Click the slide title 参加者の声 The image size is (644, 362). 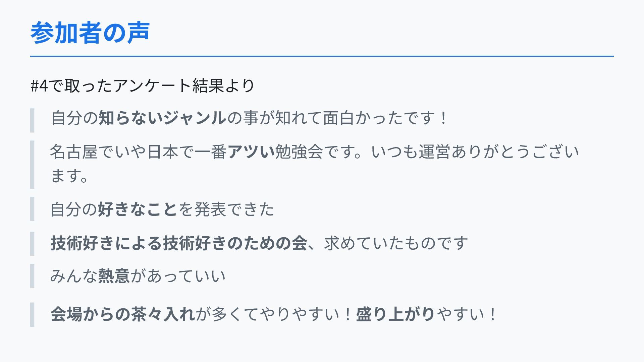point(90,33)
